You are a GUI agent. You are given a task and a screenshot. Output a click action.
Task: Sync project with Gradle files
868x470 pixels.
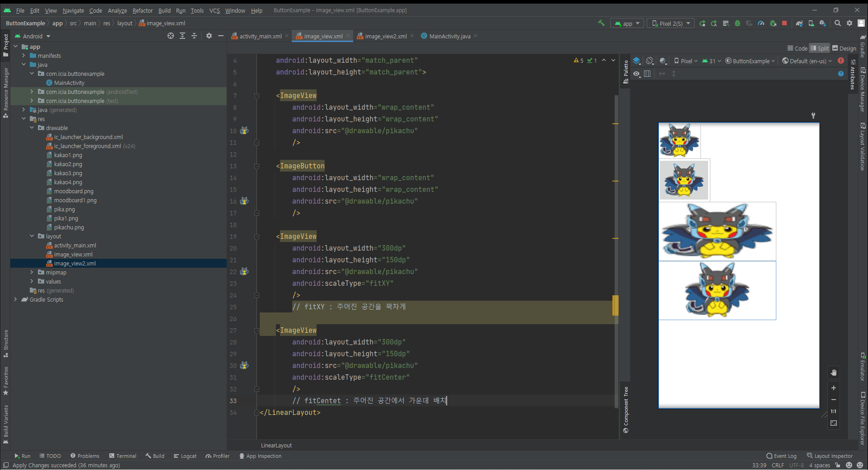tap(799, 23)
